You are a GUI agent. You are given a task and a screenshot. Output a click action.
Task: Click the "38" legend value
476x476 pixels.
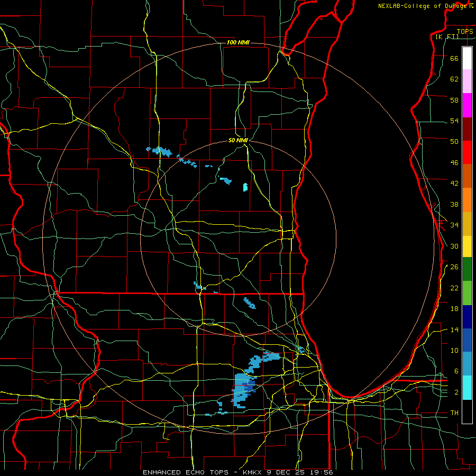pyautogui.click(x=454, y=204)
